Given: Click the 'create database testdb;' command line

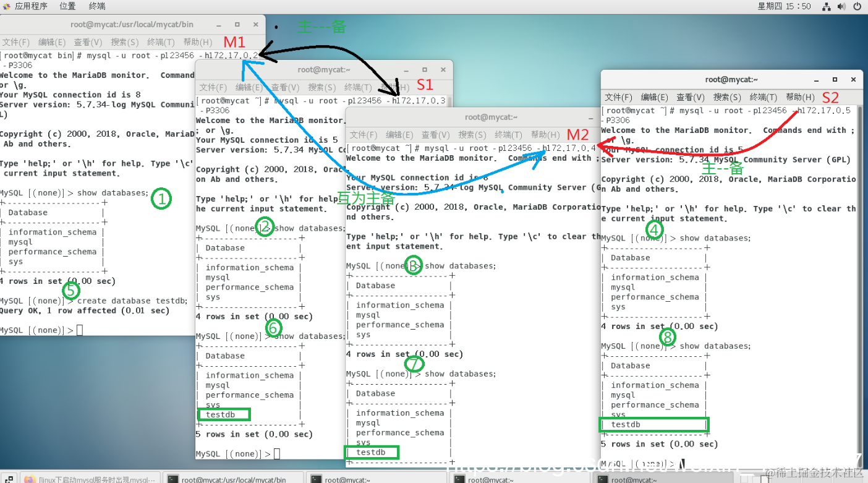Looking at the screenshot, I should point(93,301).
